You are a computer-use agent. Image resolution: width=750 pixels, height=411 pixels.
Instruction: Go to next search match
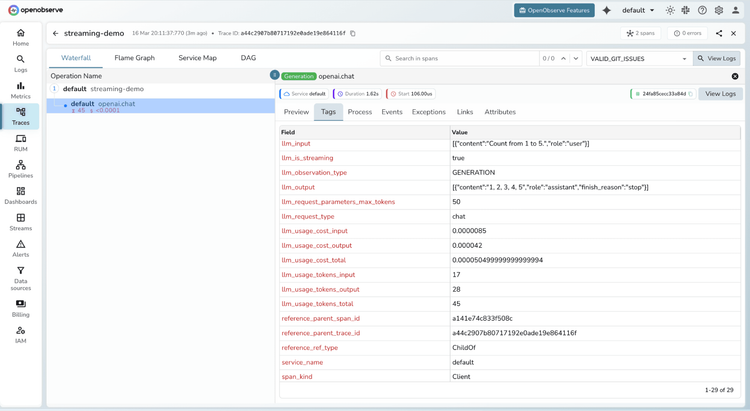pyautogui.click(x=576, y=58)
